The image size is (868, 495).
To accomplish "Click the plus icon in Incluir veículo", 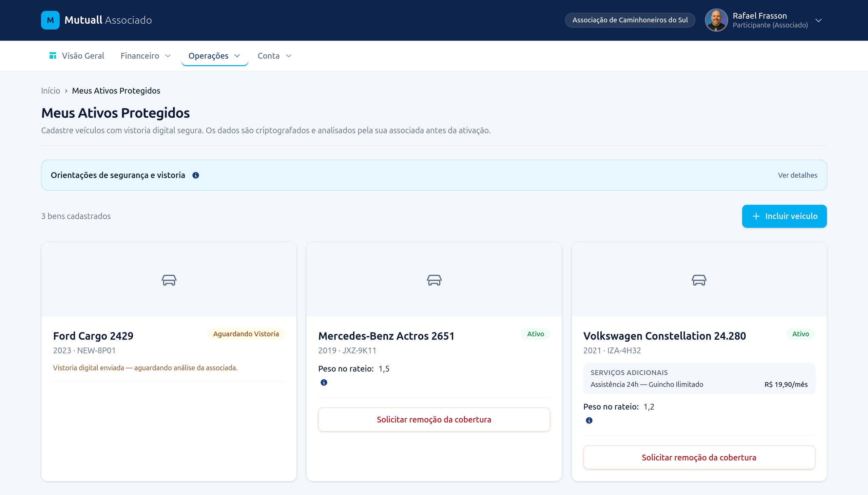I will pos(756,216).
